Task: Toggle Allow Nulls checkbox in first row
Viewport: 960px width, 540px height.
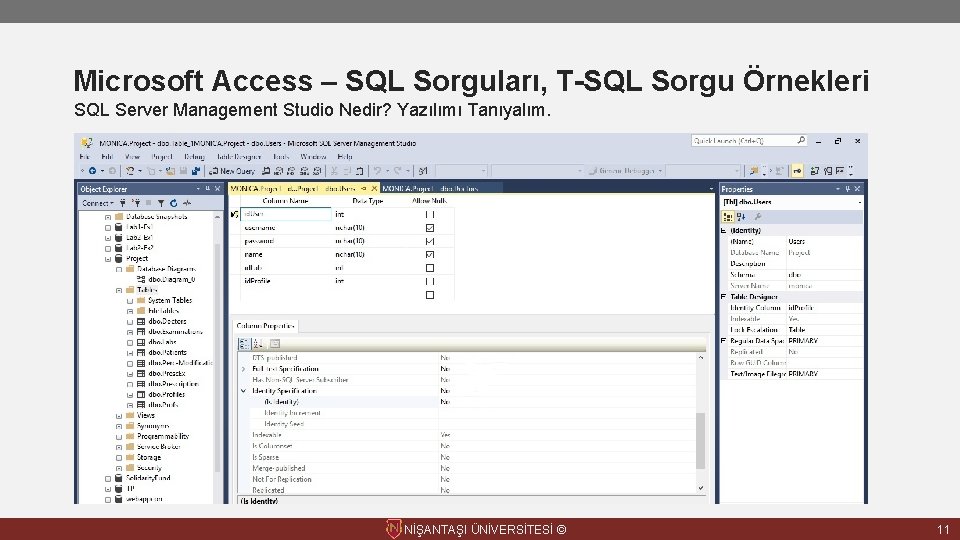Action: point(430,214)
